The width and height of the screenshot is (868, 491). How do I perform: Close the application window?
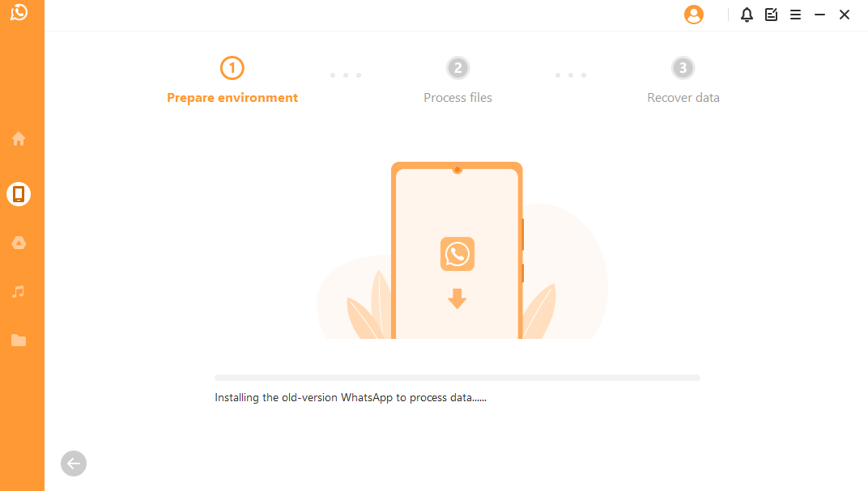(x=845, y=15)
